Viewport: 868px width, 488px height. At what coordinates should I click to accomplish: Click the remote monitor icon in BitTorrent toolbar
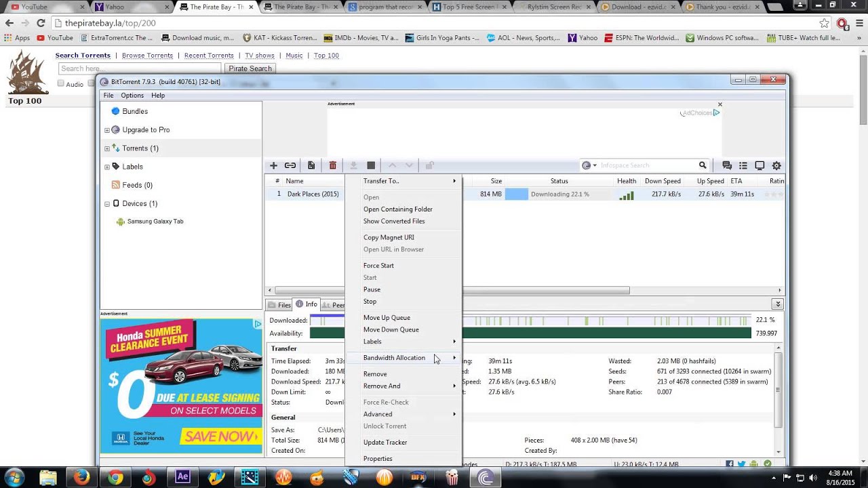[x=759, y=165]
